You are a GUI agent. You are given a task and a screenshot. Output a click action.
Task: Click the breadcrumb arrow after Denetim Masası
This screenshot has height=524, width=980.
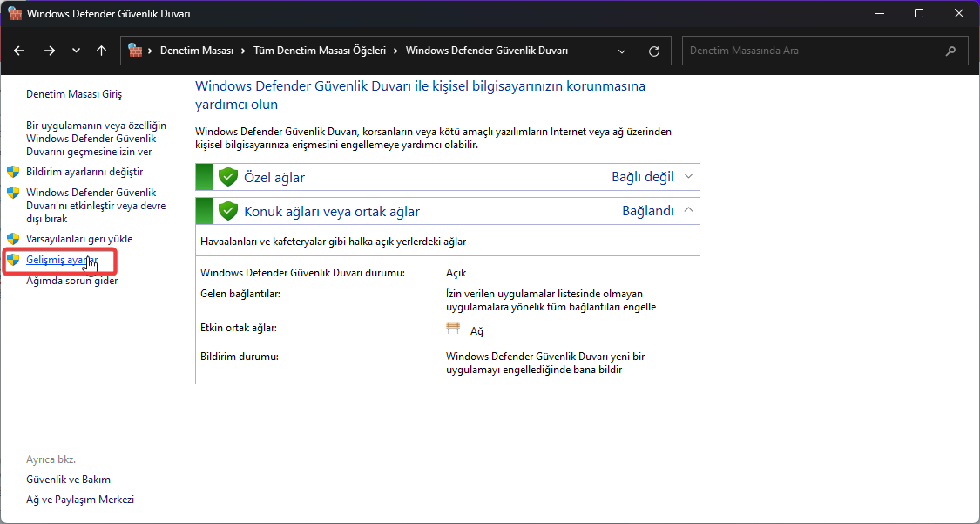pyautogui.click(x=244, y=51)
